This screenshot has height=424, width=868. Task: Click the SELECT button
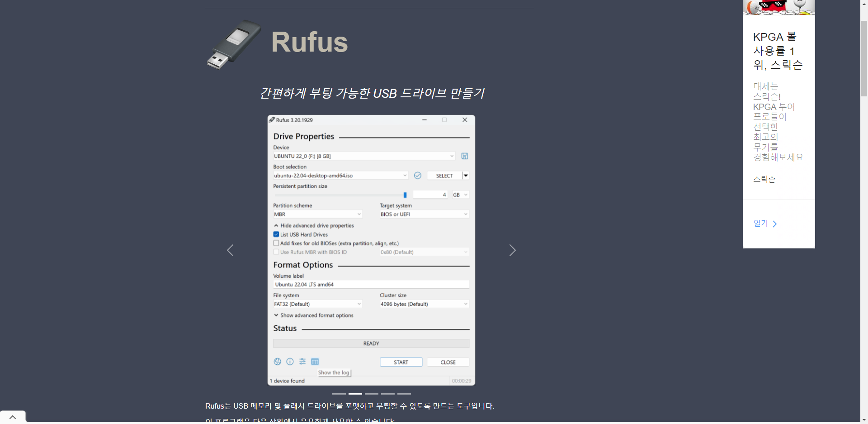coord(444,176)
